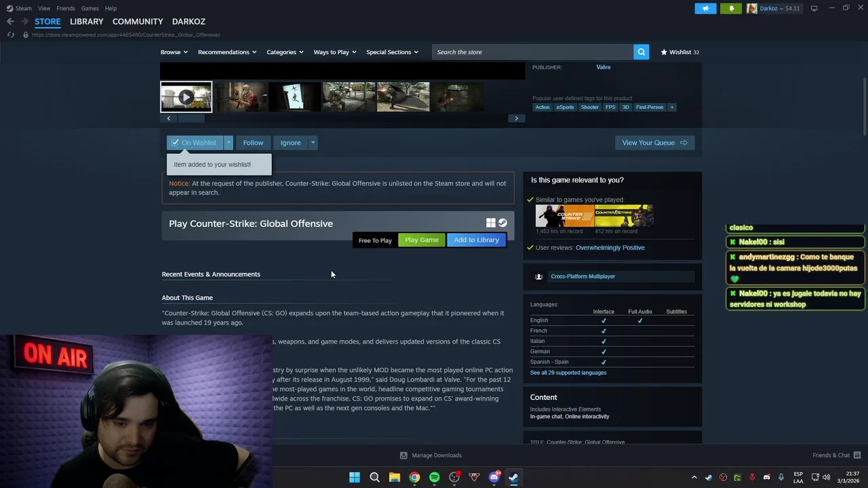This screenshot has width=868, height=488.
Task: Add a tag using the plus button
Action: [x=672, y=107]
